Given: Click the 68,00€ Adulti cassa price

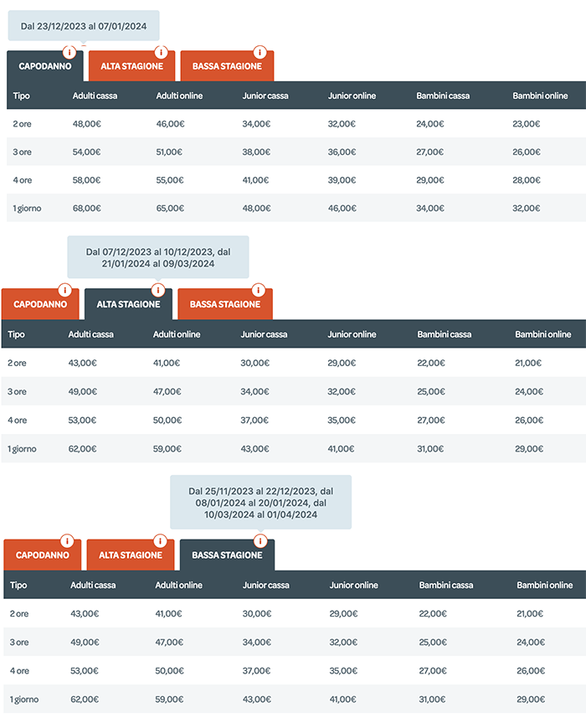Looking at the screenshot, I should 86,209.
